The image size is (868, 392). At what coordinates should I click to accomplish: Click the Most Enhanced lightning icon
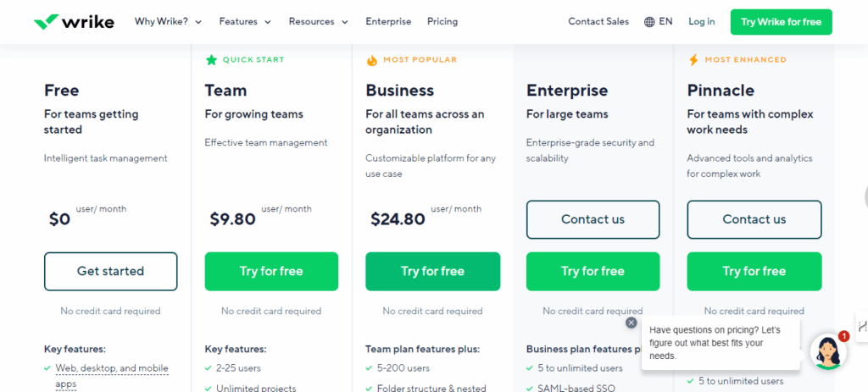[x=693, y=60]
